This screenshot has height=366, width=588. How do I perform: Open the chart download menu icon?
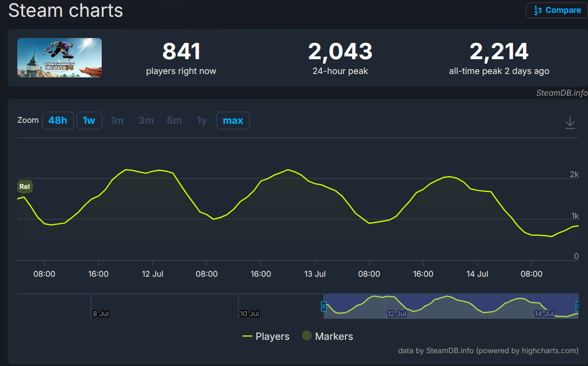coord(570,122)
